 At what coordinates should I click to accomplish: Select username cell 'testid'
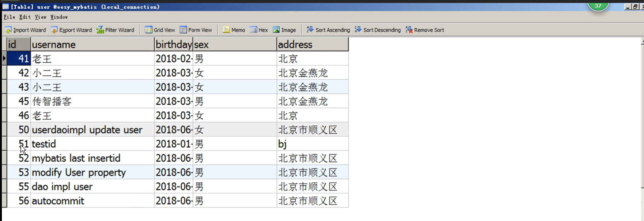(x=93, y=144)
